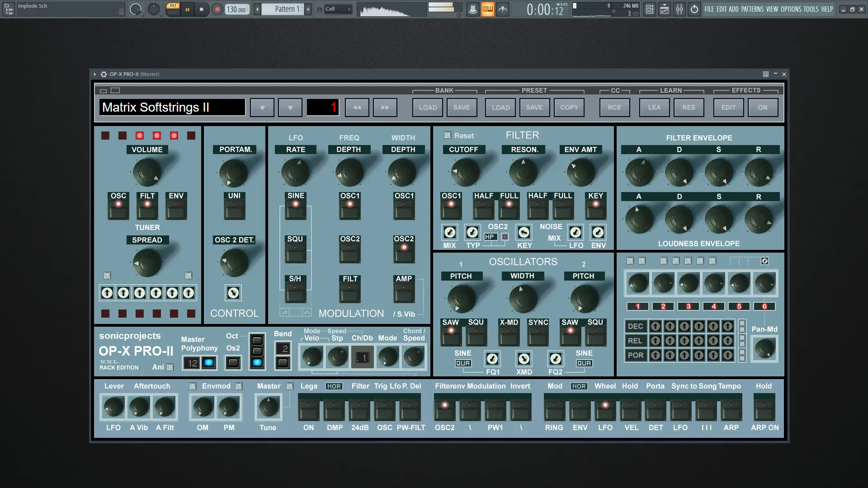Click the effects EDIT button

click(x=728, y=108)
